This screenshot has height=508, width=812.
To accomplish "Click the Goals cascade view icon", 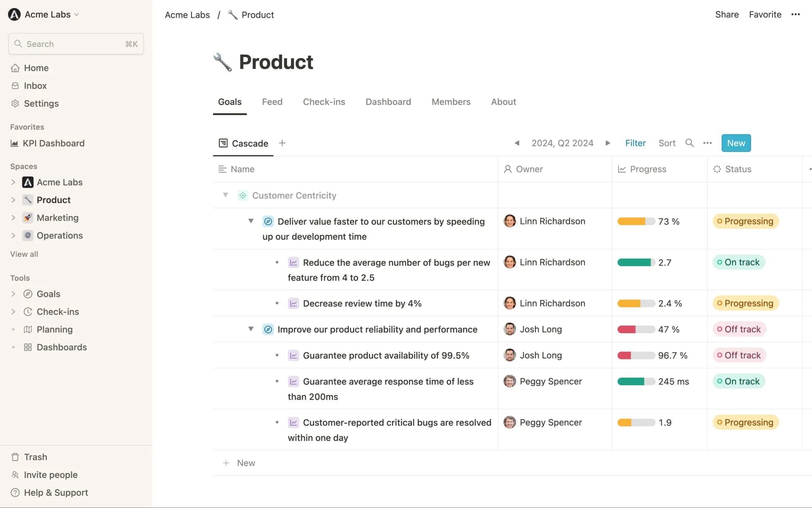I will click(x=223, y=143).
